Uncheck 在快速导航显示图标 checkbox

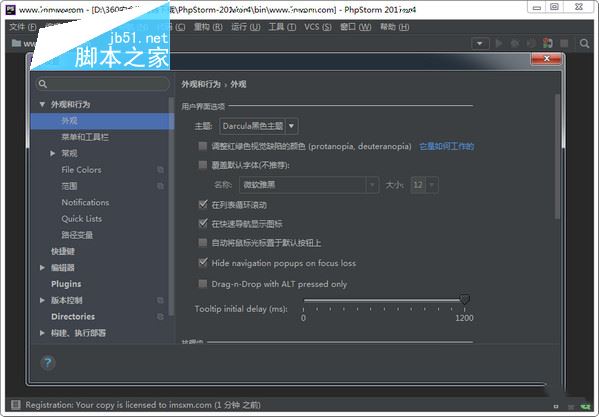[x=203, y=223]
